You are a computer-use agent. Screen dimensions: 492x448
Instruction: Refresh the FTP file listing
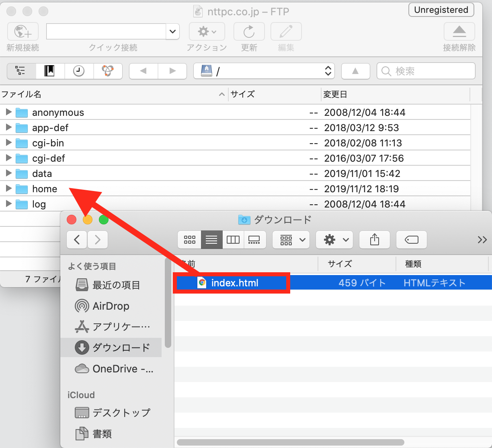(x=249, y=31)
